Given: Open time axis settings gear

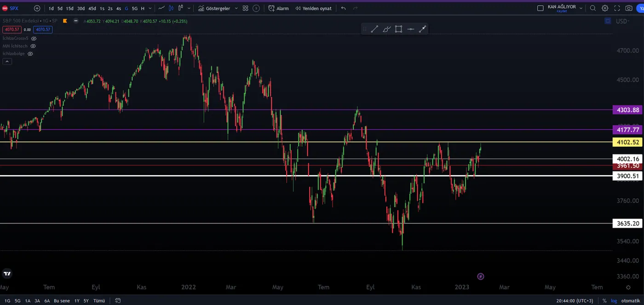Looking at the screenshot, I should pyautogui.click(x=628, y=287).
